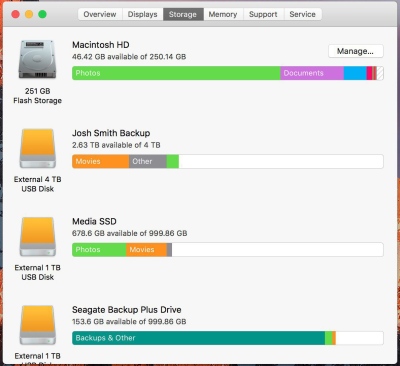Click the purple Documents segment of Macintosh HD
This screenshot has height=366, width=400.
point(312,73)
